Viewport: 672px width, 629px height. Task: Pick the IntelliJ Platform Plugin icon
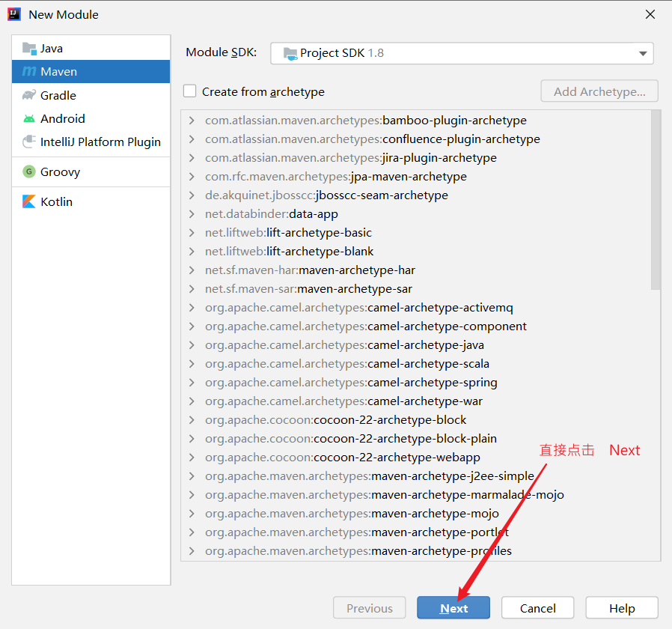click(29, 142)
